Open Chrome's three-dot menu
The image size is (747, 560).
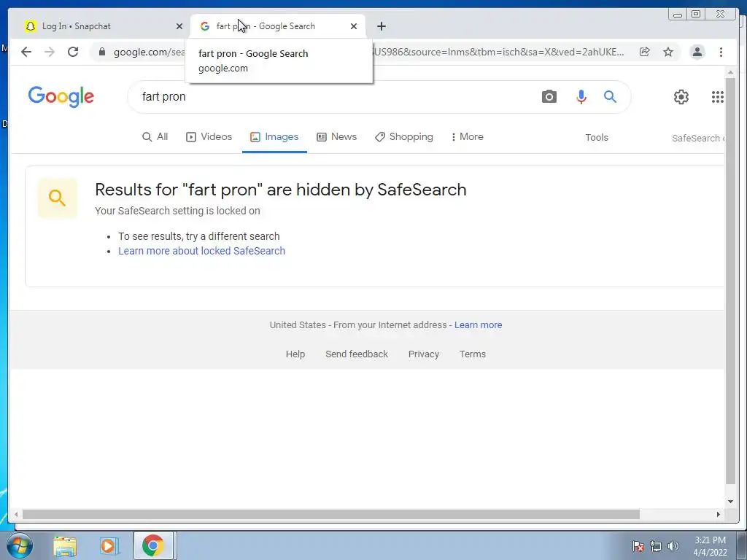721,52
